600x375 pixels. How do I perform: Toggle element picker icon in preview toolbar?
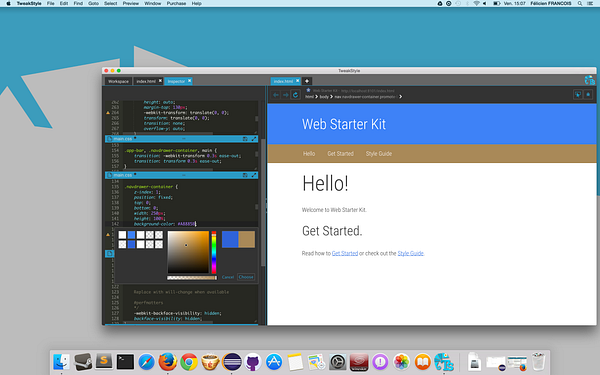578,95
